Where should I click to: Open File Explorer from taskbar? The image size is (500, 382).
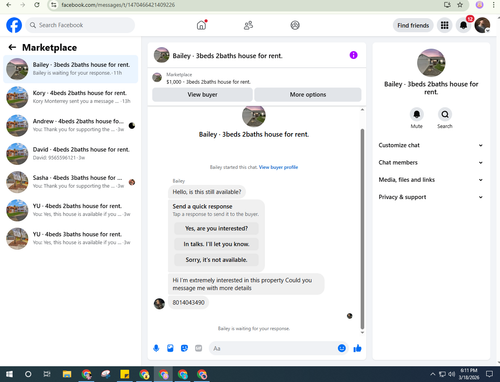click(67, 374)
